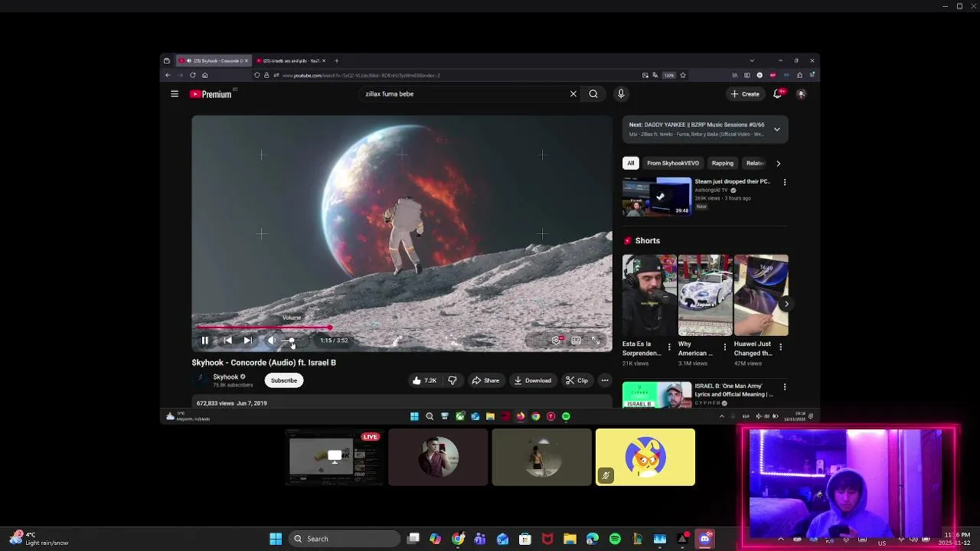Open the video player settings gear
Viewport: 980px width, 551px height.
point(557,341)
